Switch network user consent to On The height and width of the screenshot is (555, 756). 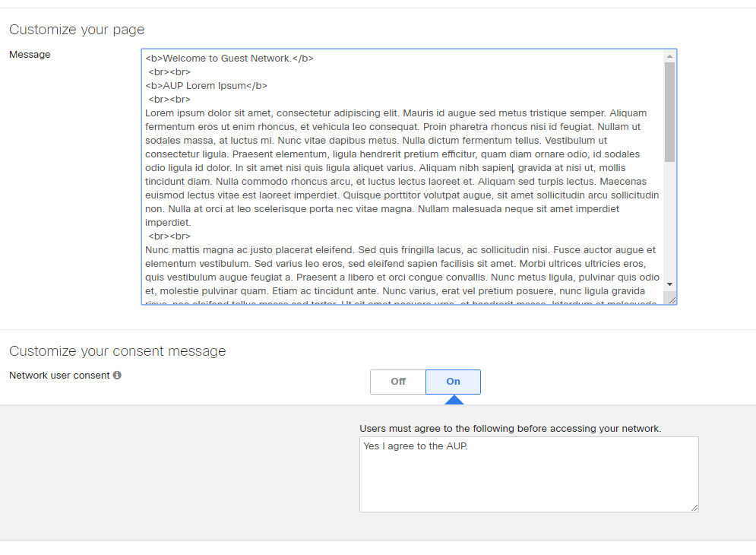click(453, 382)
